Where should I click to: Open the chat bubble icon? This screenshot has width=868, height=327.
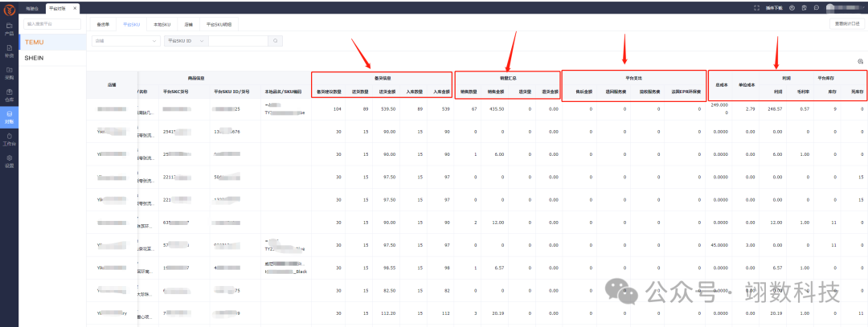817,8
